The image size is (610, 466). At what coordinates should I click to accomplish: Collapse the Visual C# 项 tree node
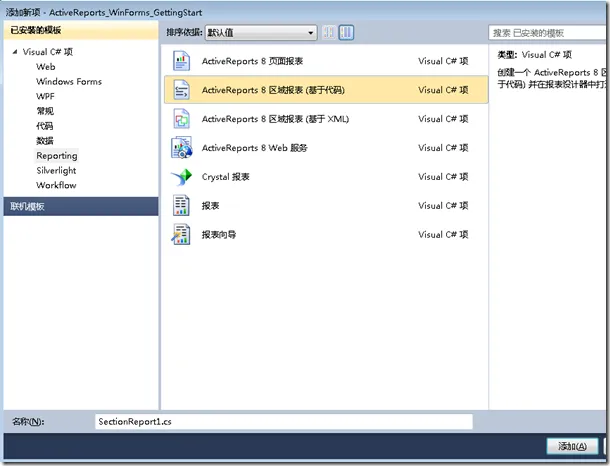(15, 52)
